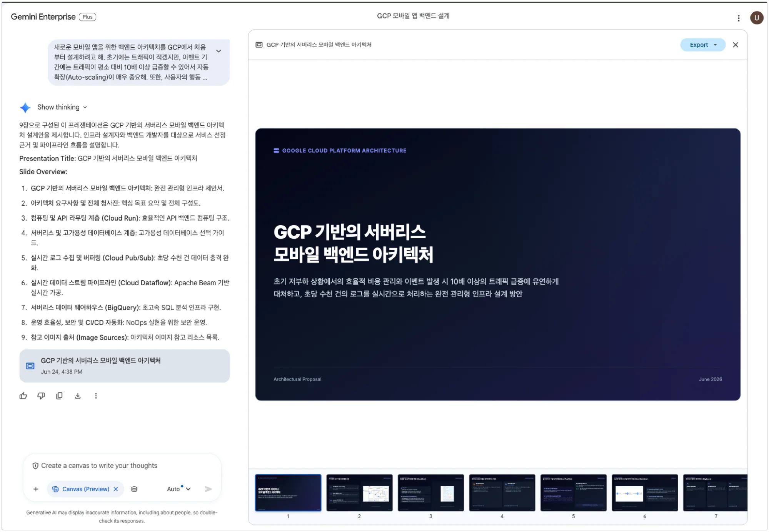Send the prompt with the arrow icon

[x=209, y=489]
